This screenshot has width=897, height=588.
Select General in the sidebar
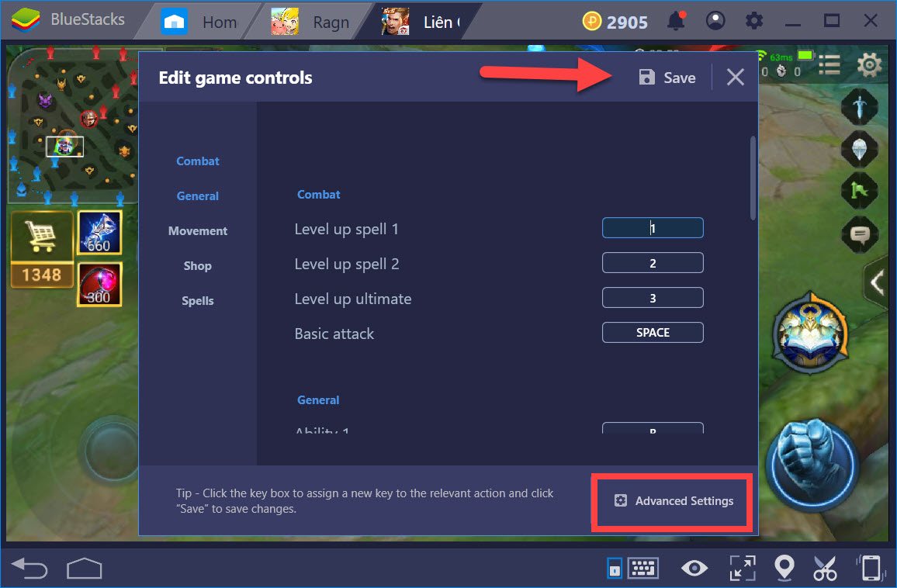197,196
